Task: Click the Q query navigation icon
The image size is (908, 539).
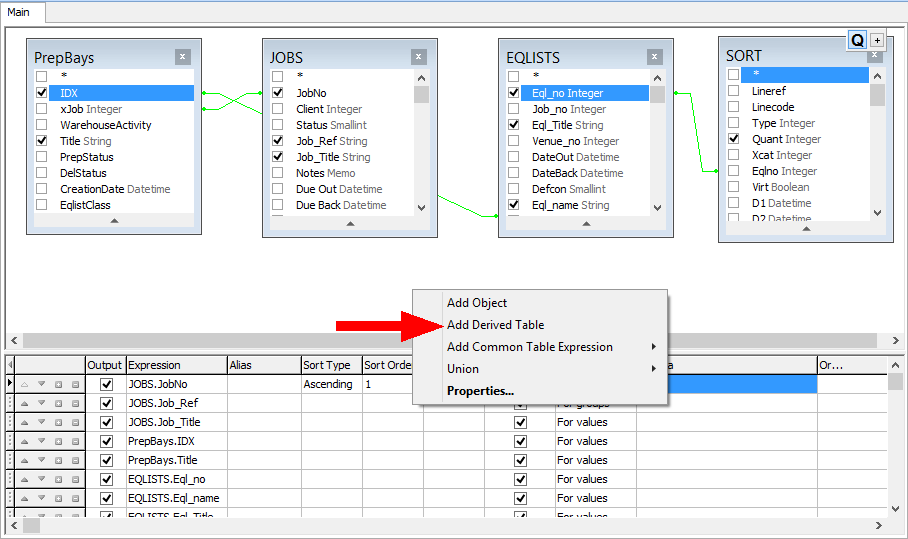Action: pyautogui.click(x=857, y=40)
